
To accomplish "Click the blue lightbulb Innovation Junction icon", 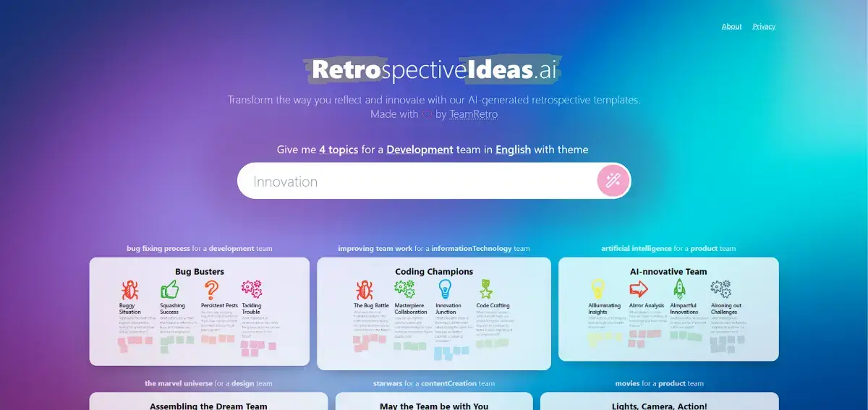I will pos(446,290).
